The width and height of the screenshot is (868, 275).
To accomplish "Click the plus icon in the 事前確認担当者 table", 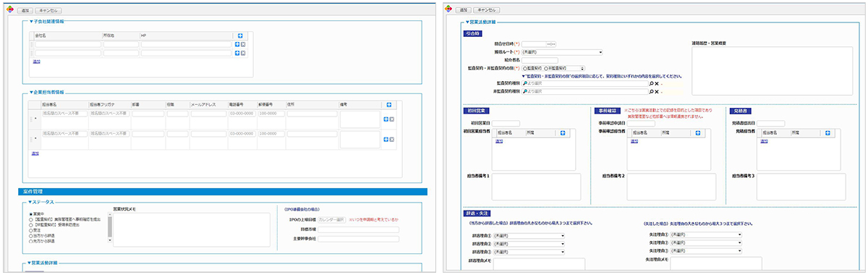I will 697,132.
